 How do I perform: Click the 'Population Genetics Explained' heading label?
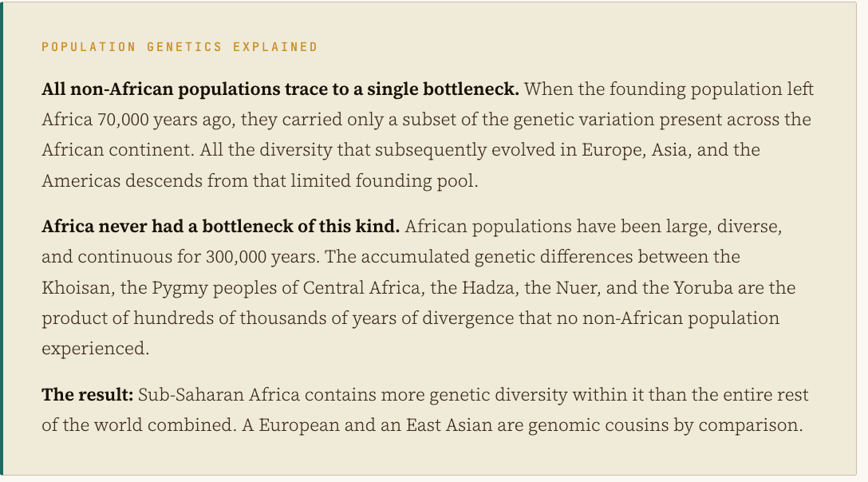180,47
